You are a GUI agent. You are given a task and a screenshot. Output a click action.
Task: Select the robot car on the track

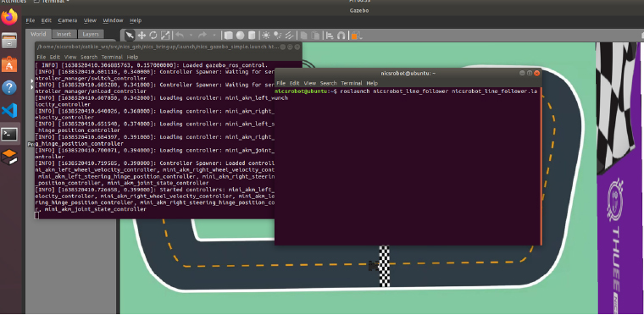coord(374,266)
